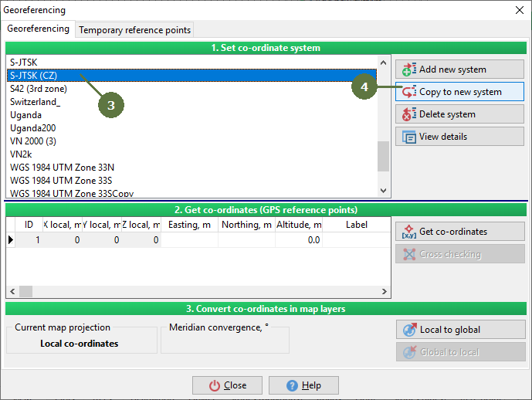Image resolution: width=532 pixels, height=400 pixels.
Task: Switch to the Georeferencing tab
Action: [x=38, y=29]
